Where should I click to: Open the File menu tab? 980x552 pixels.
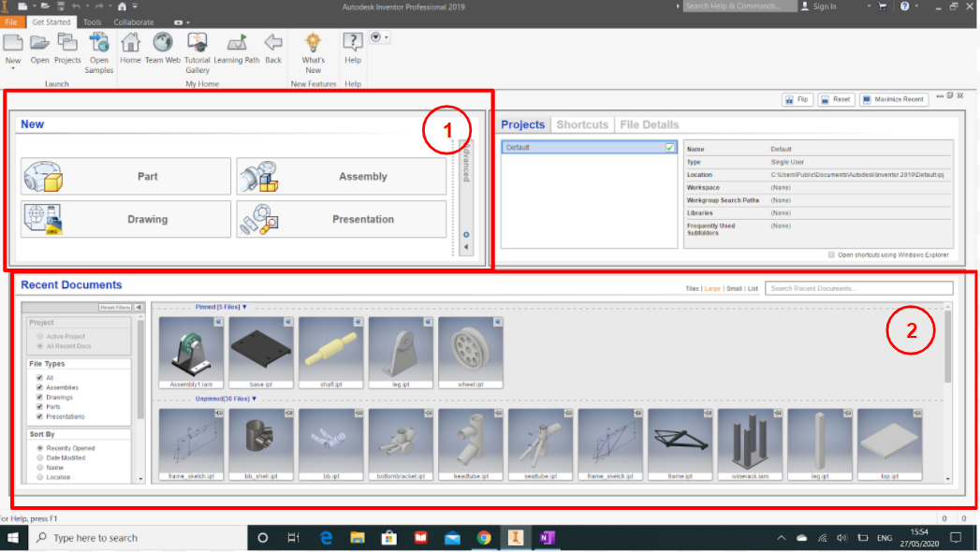pyautogui.click(x=11, y=22)
